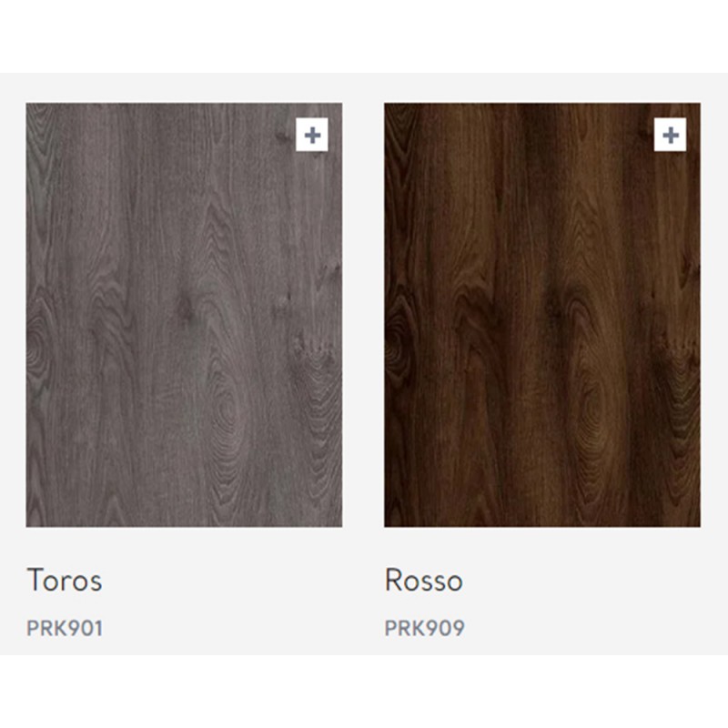View enlarged Rosso grain via plus icon
Screen dimensions: 728x728
coord(670,135)
